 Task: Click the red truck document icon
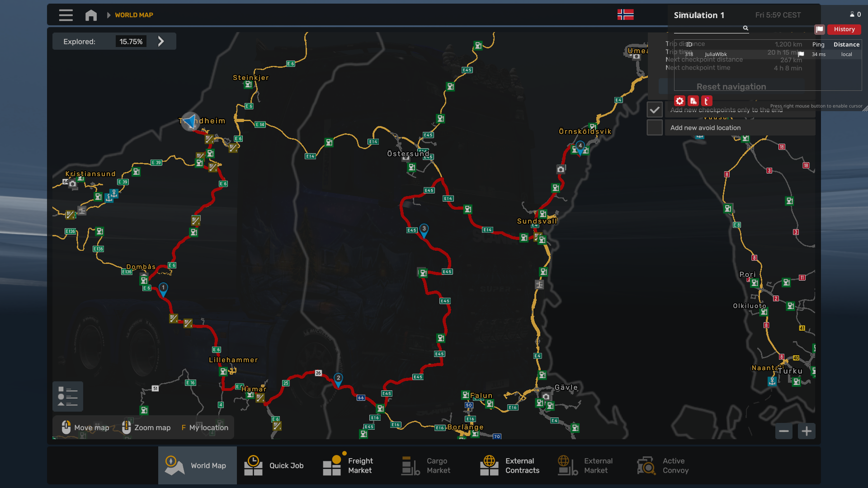[693, 101]
